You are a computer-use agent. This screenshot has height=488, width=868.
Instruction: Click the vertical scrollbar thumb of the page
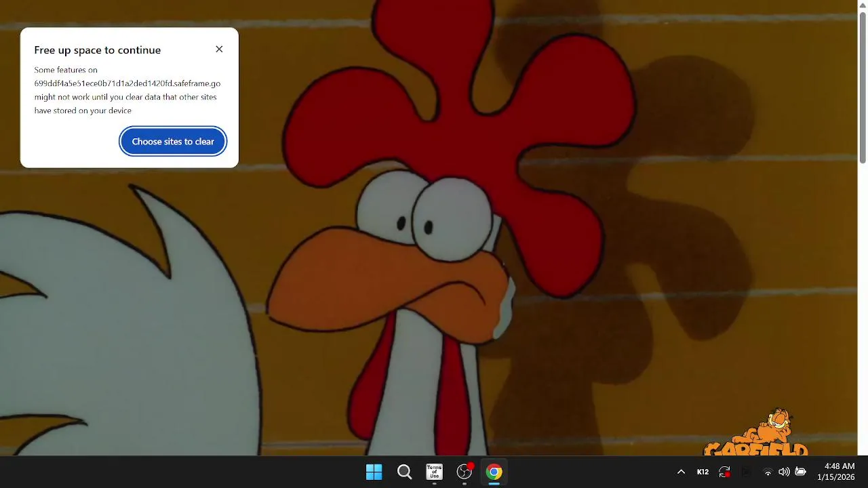863,88
